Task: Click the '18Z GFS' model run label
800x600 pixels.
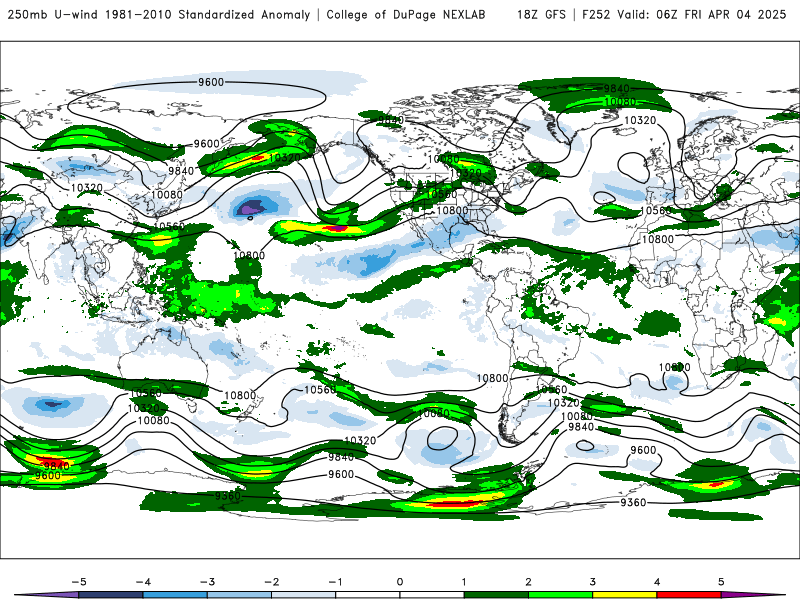Action: point(541,14)
